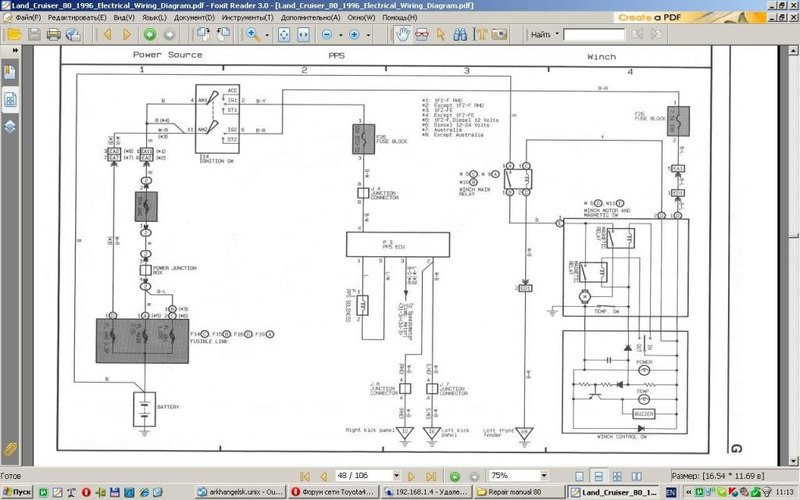800x500 pixels.
Task: Open the Файл menu
Action: click(21, 18)
